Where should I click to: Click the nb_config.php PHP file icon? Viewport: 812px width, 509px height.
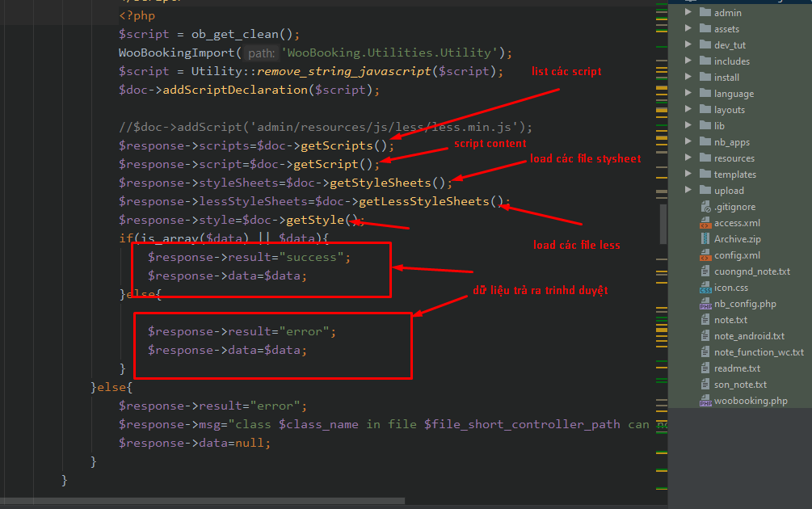pyautogui.click(x=705, y=304)
